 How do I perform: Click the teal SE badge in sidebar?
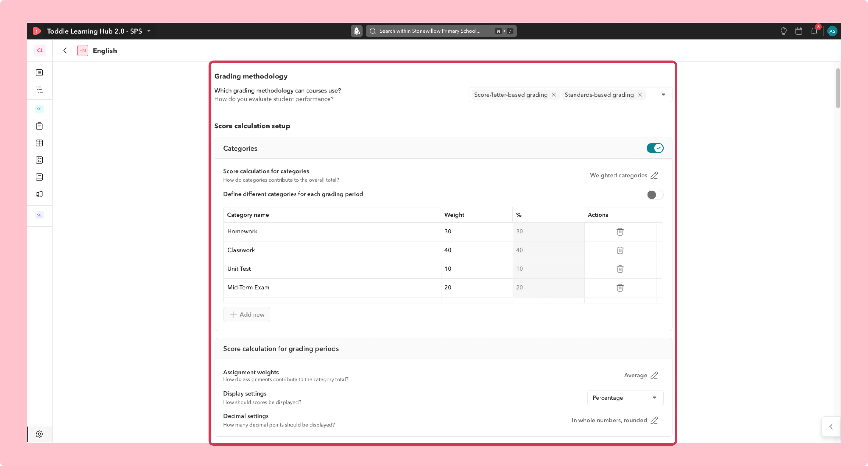click(39, 109)
